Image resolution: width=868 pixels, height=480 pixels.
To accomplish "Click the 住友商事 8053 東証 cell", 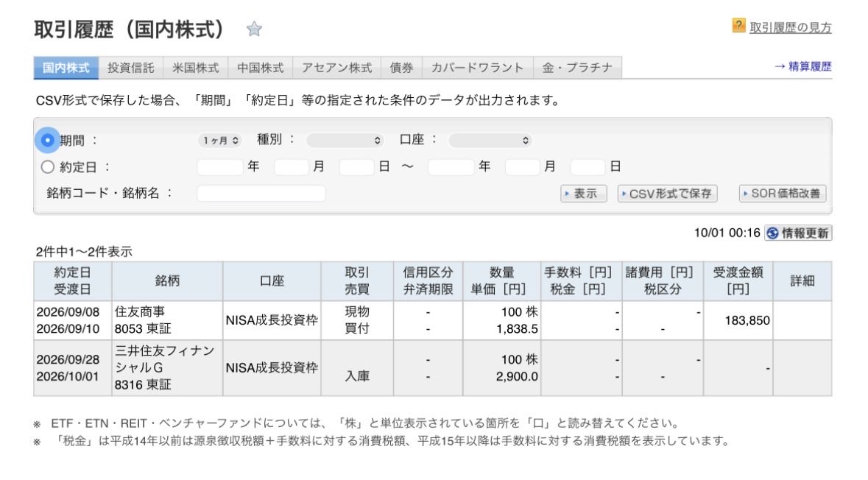I will pos(167,320).
